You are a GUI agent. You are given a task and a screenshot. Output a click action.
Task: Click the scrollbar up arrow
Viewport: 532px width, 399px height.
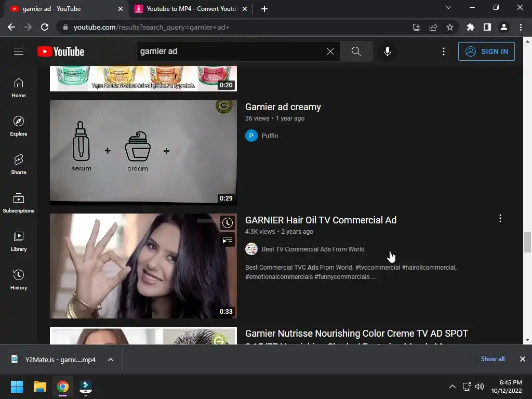point(527,42)
